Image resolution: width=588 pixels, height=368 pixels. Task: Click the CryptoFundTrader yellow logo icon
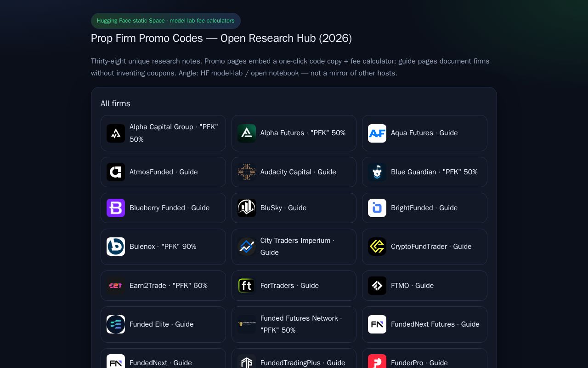click(x=377, y=247)
